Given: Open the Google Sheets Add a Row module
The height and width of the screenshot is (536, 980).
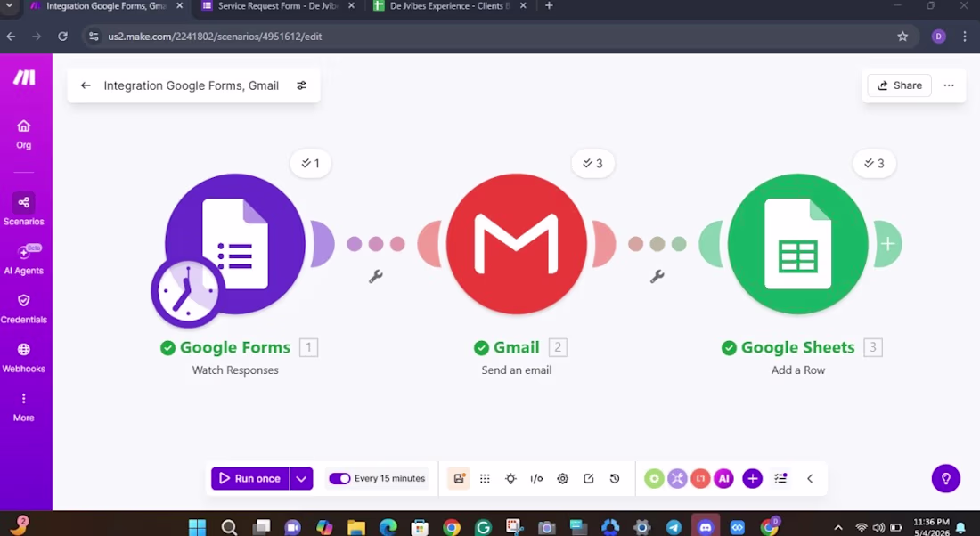Looking at the screenshot, I should [798, 244].
